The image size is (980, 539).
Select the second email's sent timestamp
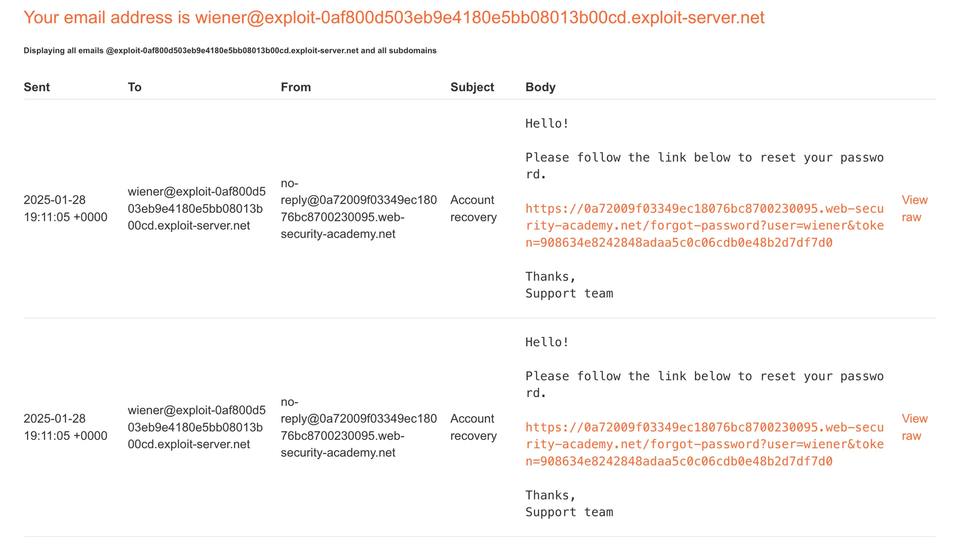(x=65, y=427)
